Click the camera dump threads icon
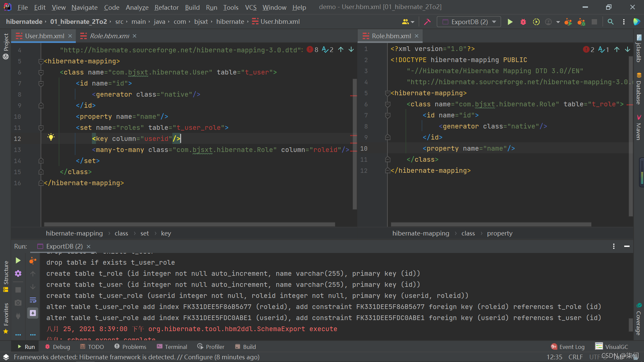 [x=18, y=303]
